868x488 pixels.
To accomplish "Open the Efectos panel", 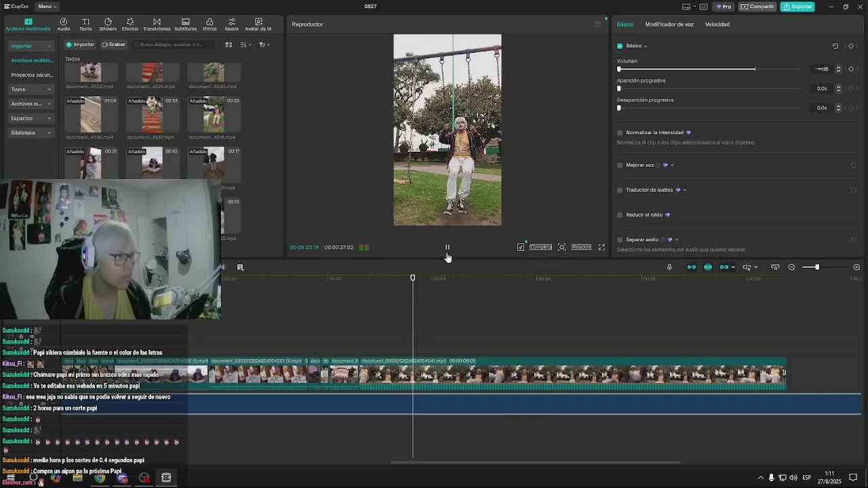I will point(130,24).
